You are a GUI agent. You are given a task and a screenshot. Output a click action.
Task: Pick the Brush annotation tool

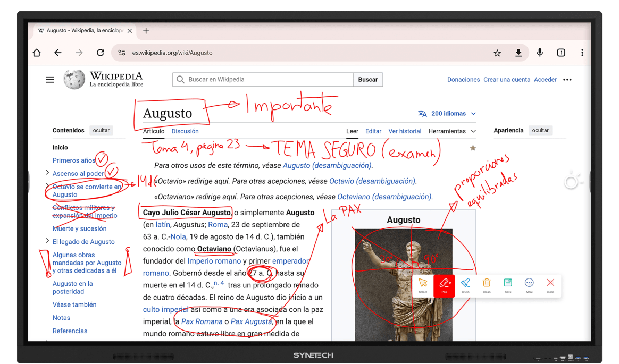pos(465,285)
